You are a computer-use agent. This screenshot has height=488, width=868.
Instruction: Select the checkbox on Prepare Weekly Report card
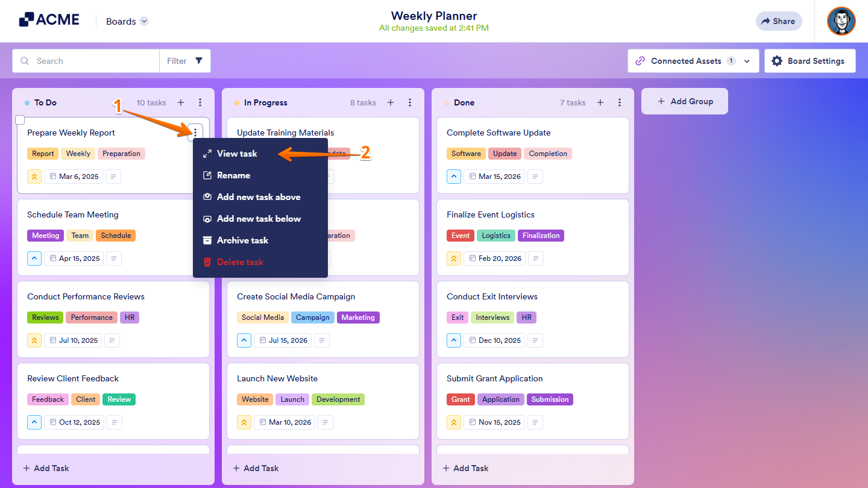pyautogui.click(x=20, y=119)
